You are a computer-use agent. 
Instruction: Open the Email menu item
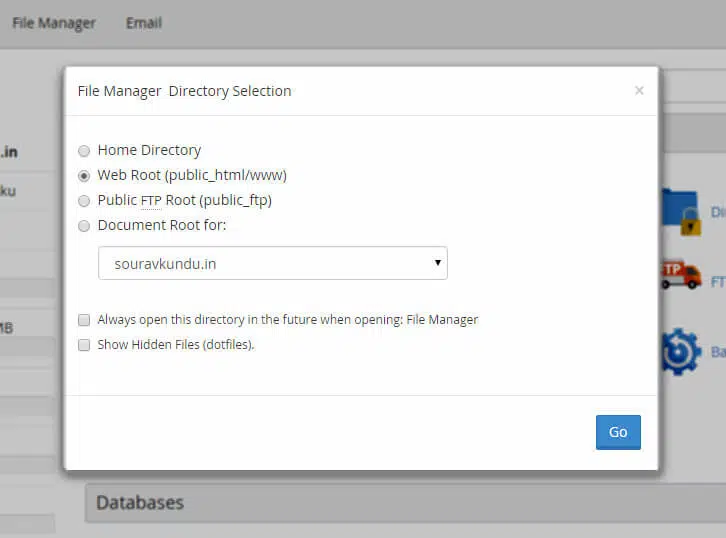click(143, 23)
